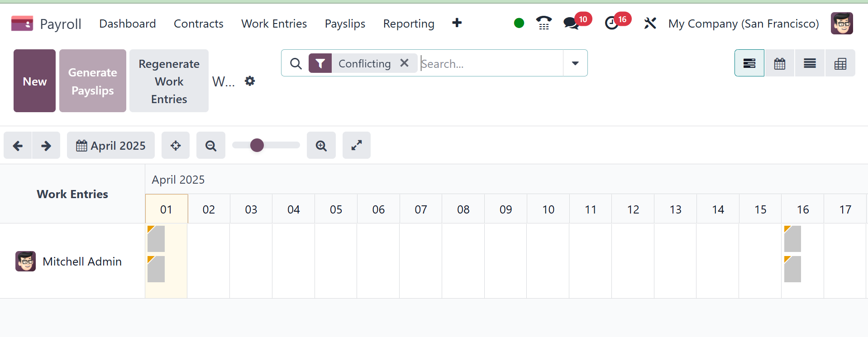Click the focus today crosshair icon
The image size is (868, 337).
point(176,146)
